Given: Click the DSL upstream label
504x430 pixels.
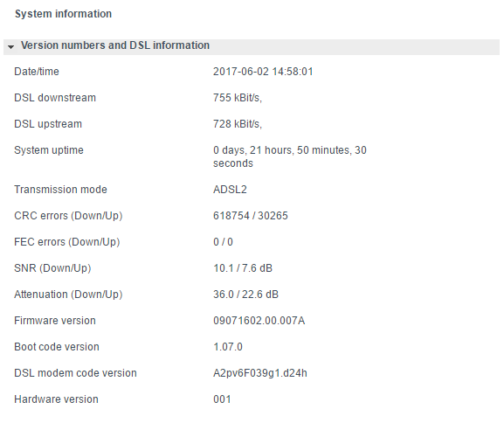Looking at the screenshot, I should pyautogui.click(x=48, y=124).
